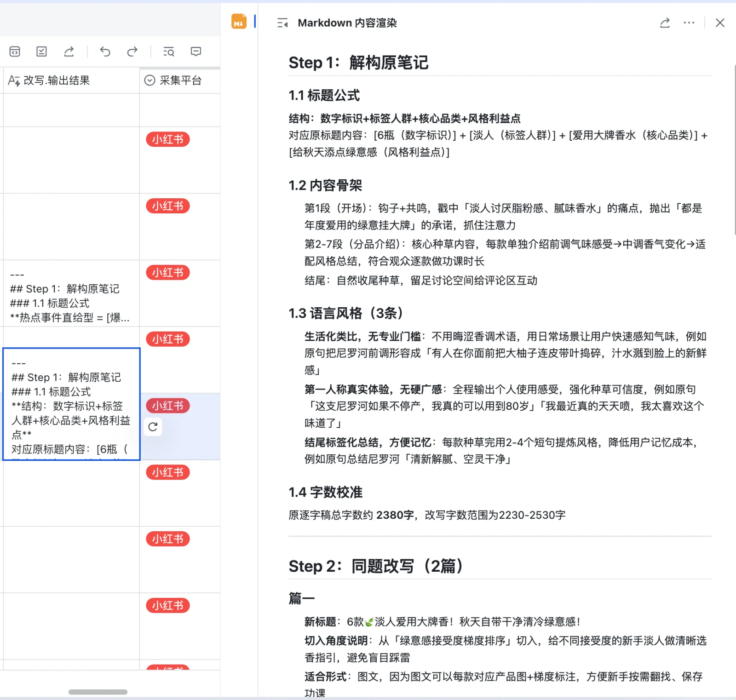Open the more options ellipsis menu

(x=689, y=23)
